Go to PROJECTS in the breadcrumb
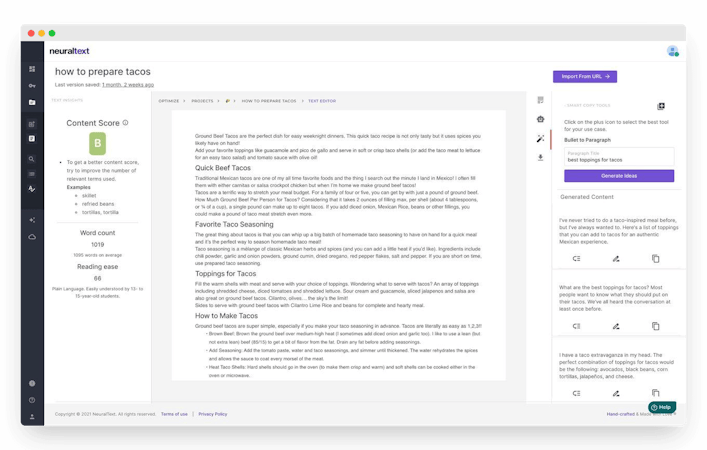 coord(202,101)
